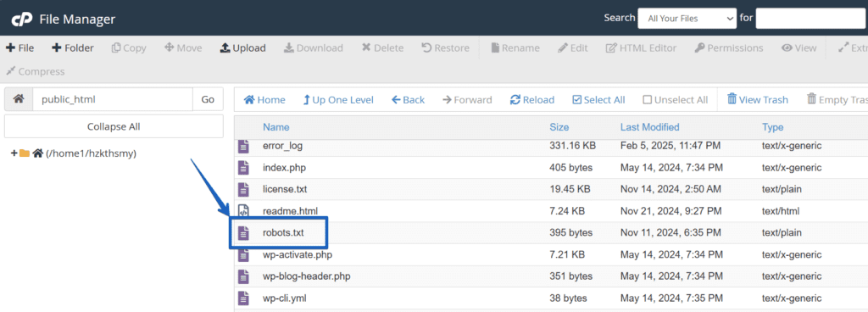868x312 pixels.
Task: Select the readme.html file name
Action: point(291,211)
